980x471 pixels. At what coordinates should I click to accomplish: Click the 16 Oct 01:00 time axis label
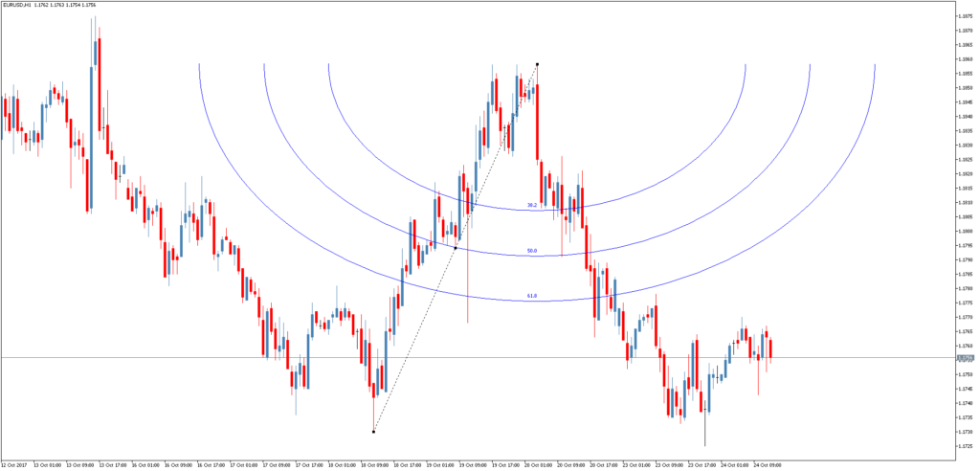pyautogui.click(x=145, y=465)
